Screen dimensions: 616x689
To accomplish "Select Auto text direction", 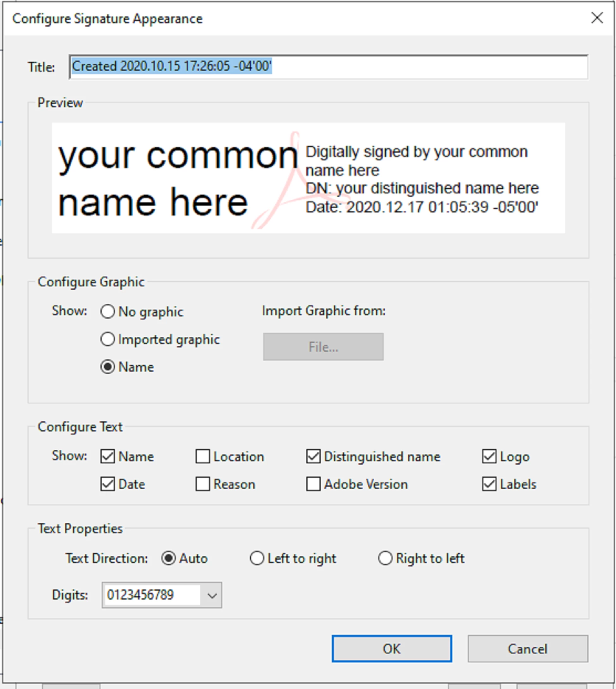I will coord(168,558).
